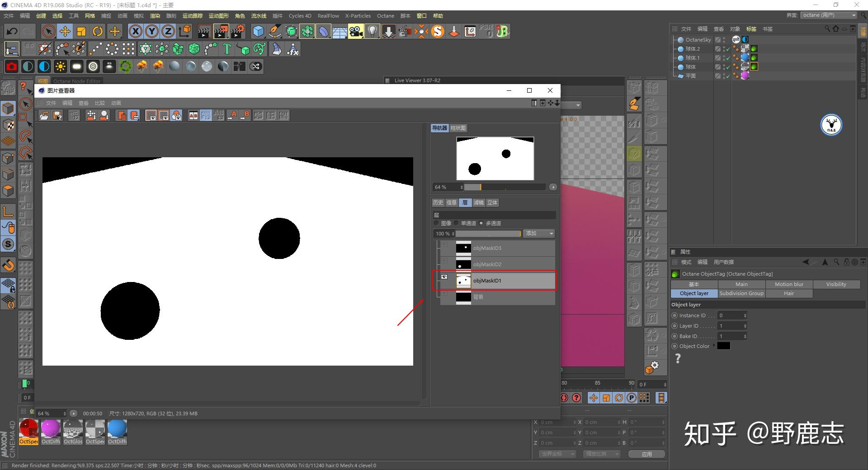Click the Rotate tool icon
This screenshot has height=470, width=868.
click(x=98, y=31)
